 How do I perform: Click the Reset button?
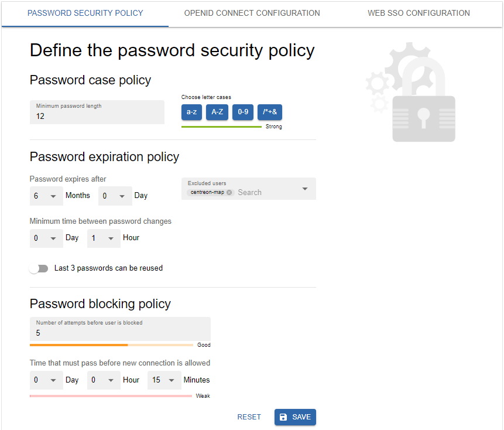click(x=249, y=417)
